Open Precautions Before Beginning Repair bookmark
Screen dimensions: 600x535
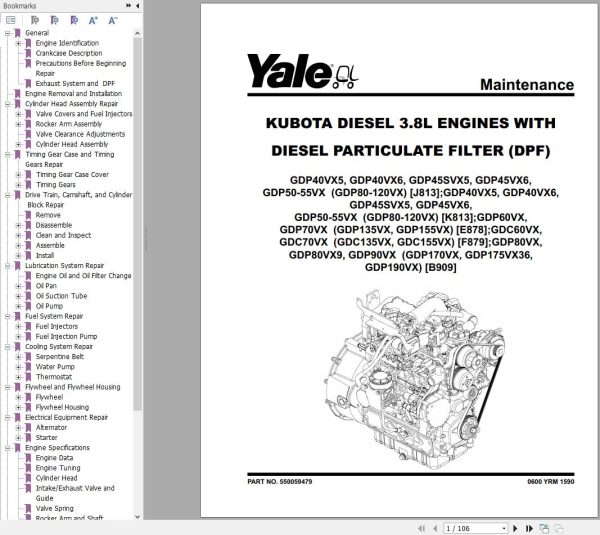81,68
